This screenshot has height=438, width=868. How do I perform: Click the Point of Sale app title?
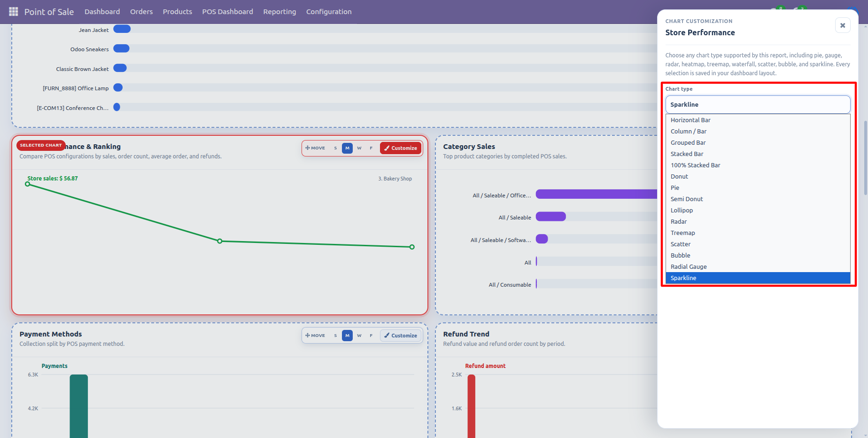click(49, 12)
